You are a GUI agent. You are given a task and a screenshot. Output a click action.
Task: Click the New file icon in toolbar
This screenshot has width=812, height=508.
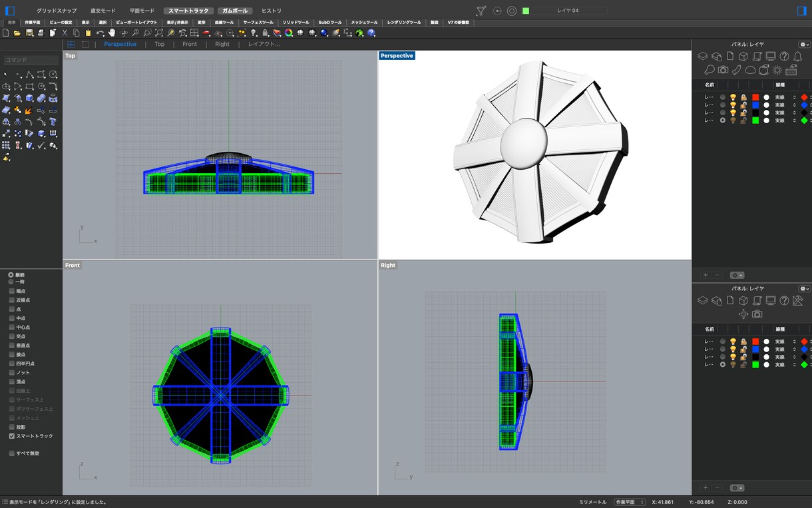click(5, 33)
